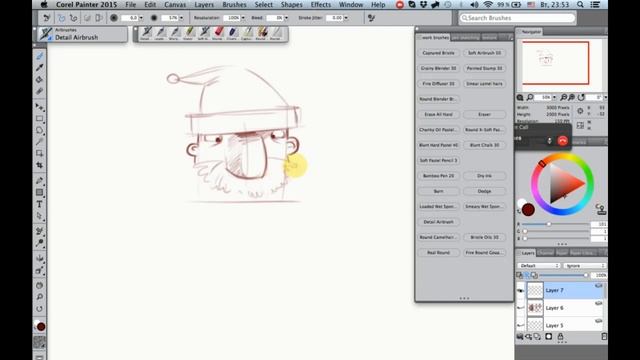Open the Canvas menu
The image size is (640, 360).
[x=175, y=5]
